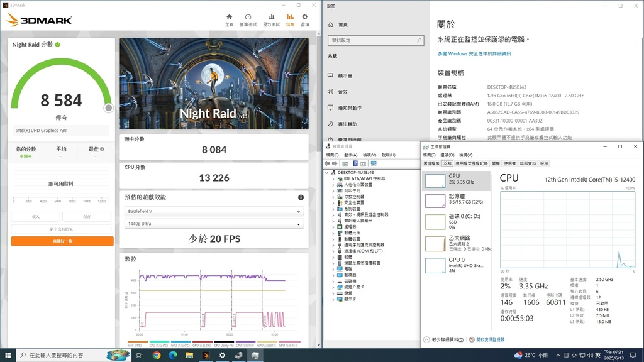Switch to Task Manager 開機 tab
This screenshot has height=362, width=644.
496,163
